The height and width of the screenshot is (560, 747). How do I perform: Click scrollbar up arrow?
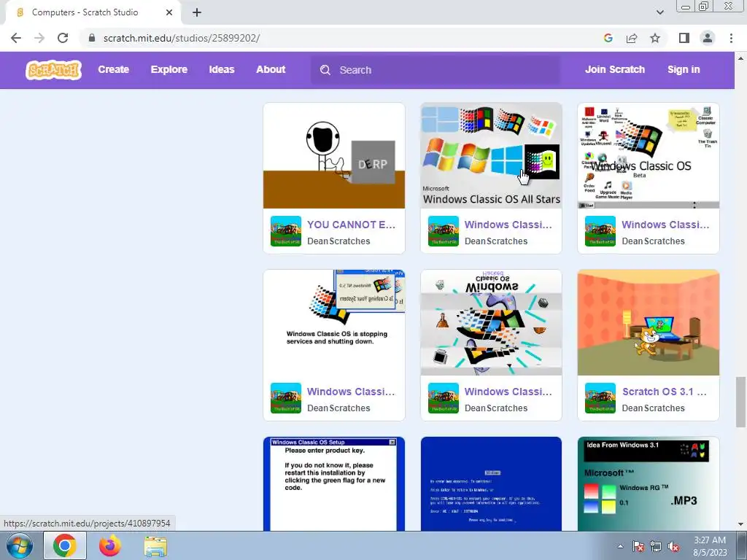(x=740, y=58)
